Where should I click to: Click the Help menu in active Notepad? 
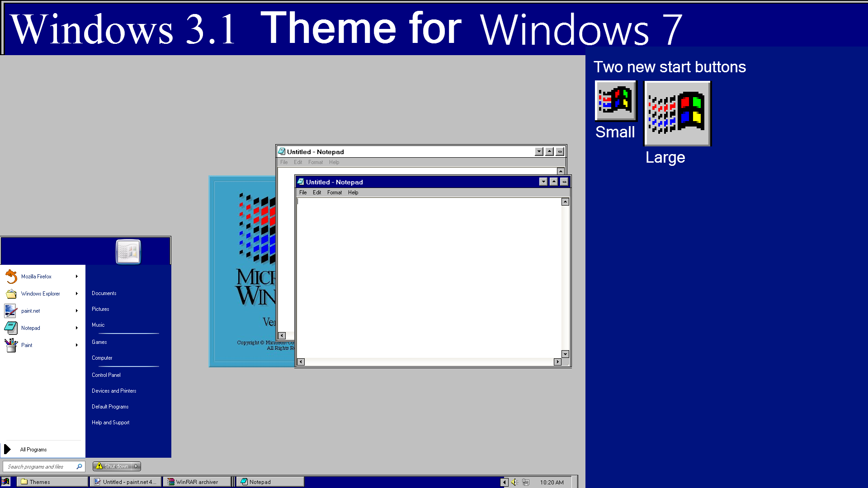tap(353, 192)
